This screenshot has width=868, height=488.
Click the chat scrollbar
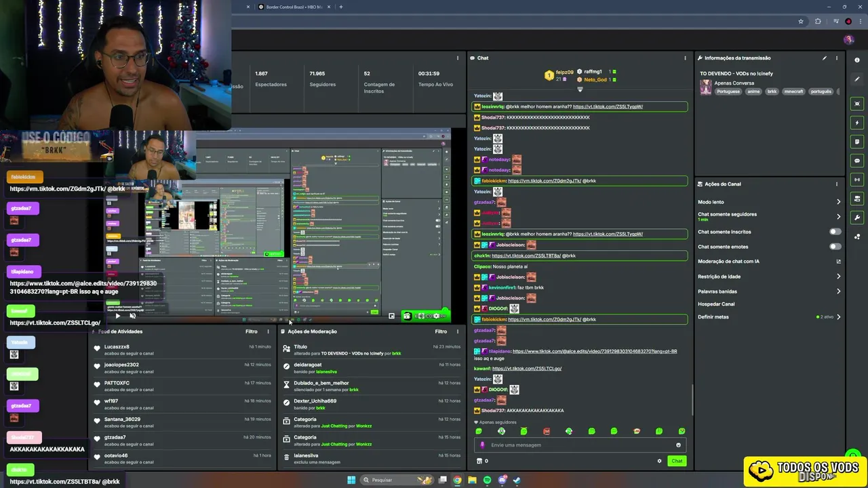point(692,400)
